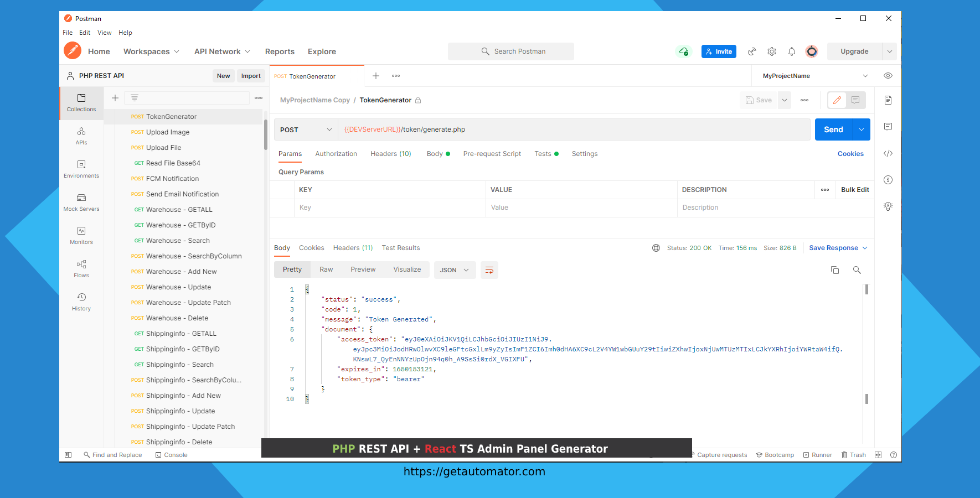This screenshot has height=498, width=980.
Task: Switch to comment mode in the request header
Action: 855,100
